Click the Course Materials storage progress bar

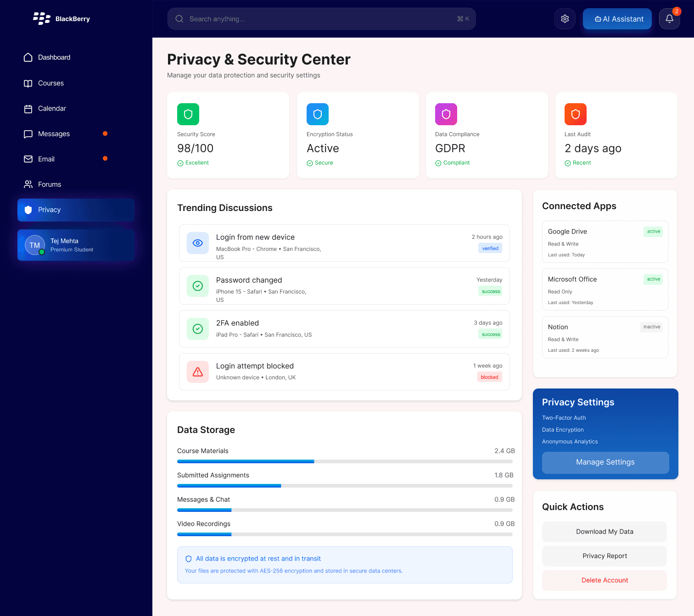point(344,461)
